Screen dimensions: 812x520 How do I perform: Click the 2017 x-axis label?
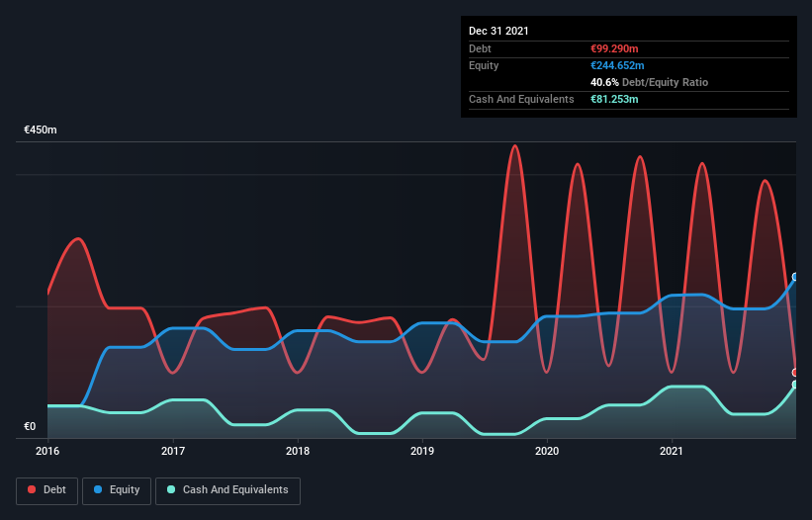pyautogui.click(x=173, y=451)
